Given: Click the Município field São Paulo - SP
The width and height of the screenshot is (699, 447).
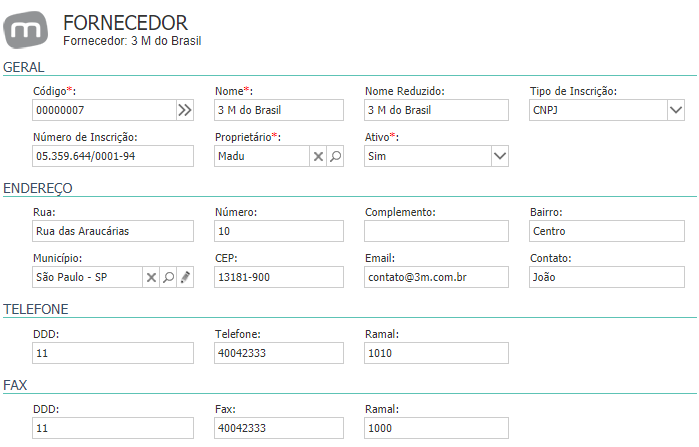Looking at the screenshot, I should click(x=88, y=277).
